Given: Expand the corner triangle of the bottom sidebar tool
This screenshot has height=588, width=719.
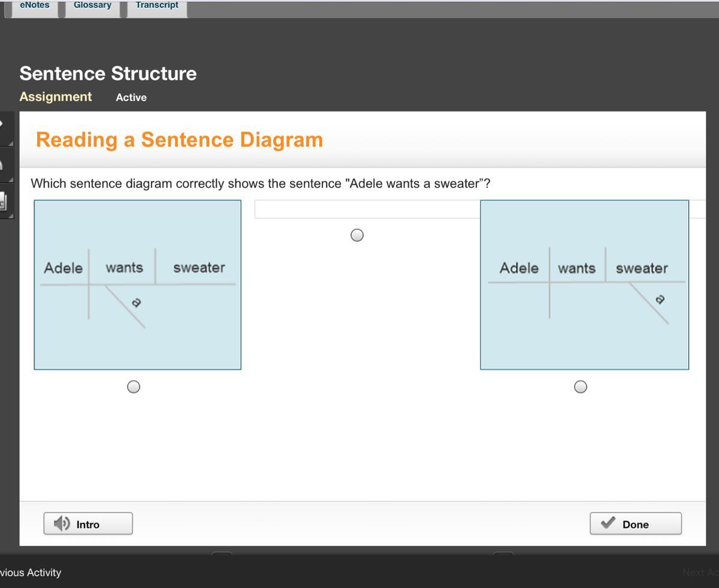Looking at the screenshot, I should pyautogui.click(x=10, y=215).
